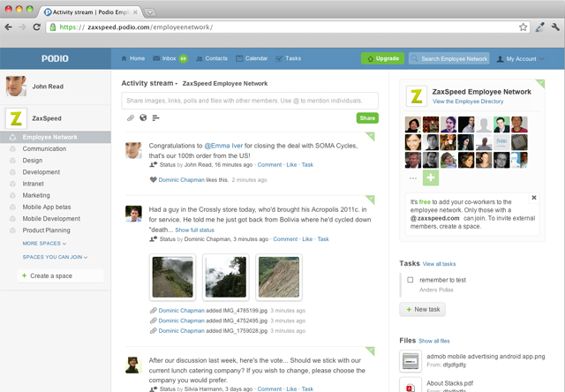Viewport: 565px width, 392px height.
Task: Click Show all files link
Action: pos(434,341)
